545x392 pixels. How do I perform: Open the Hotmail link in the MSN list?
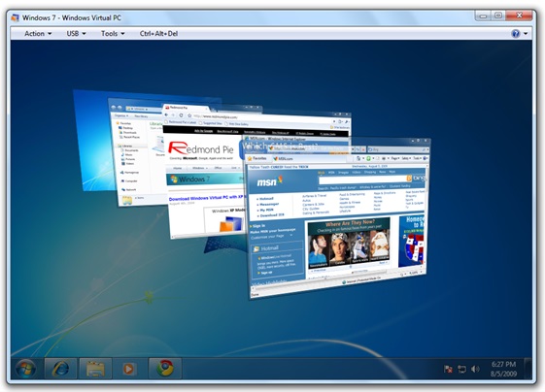pyautogui.click(x=266, y=199)
